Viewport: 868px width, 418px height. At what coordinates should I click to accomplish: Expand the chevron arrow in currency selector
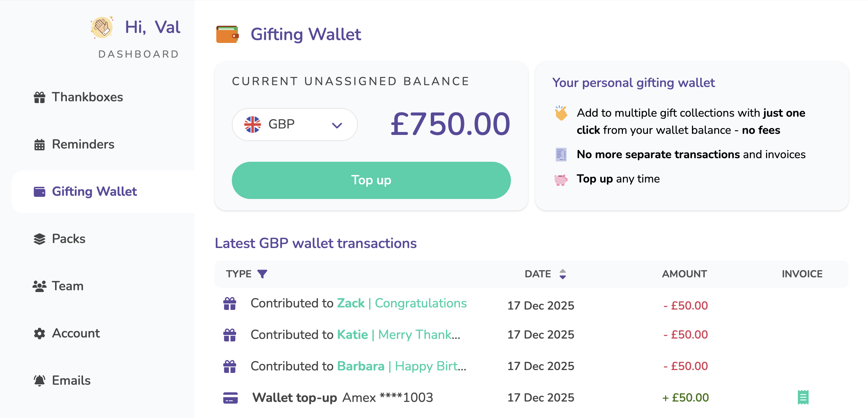coord(337,125)
